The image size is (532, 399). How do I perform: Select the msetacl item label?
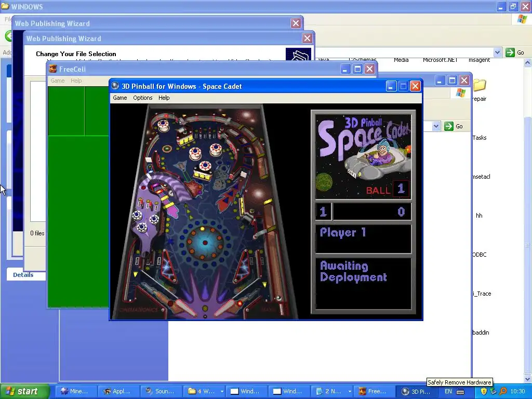481,177
